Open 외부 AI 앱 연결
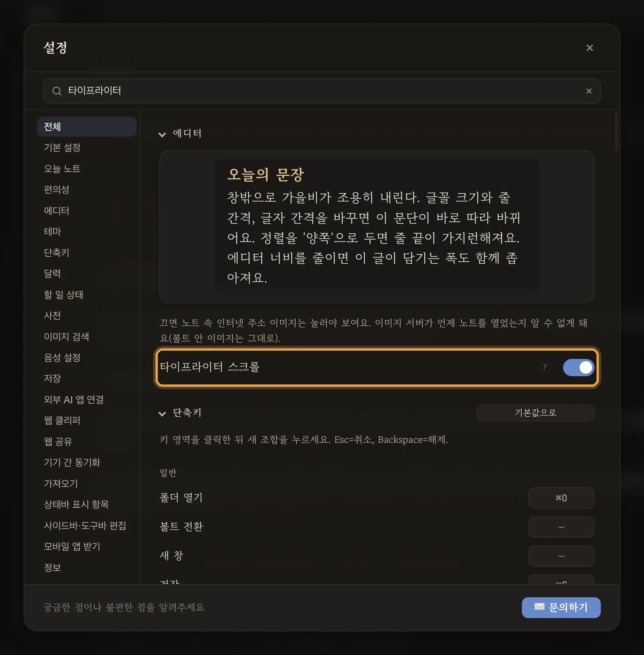 [x=87, y=399]
